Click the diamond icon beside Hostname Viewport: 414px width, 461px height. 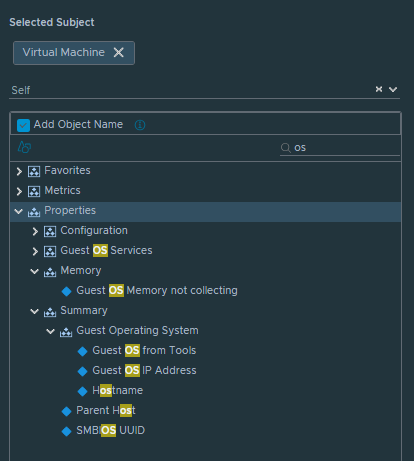[82, 391]
